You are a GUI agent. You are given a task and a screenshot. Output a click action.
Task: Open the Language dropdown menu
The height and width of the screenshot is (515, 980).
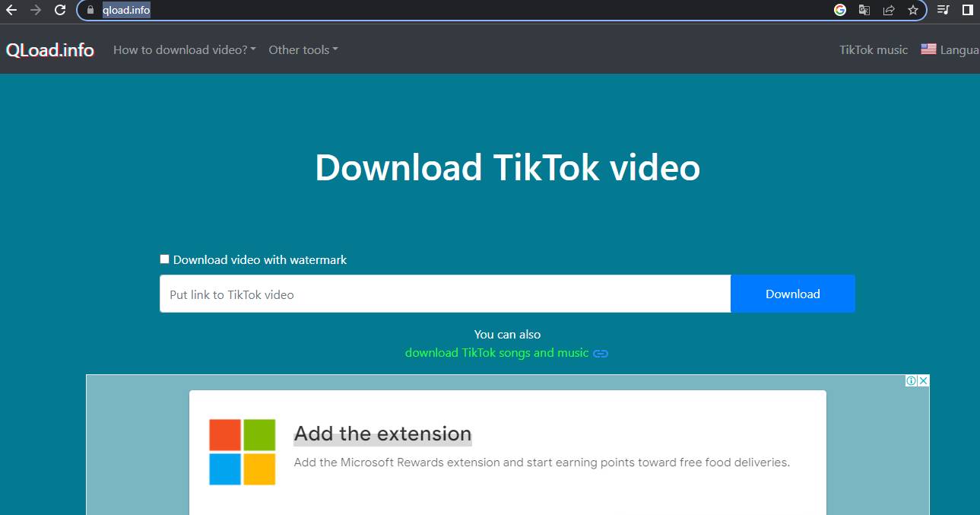(950, 49)
